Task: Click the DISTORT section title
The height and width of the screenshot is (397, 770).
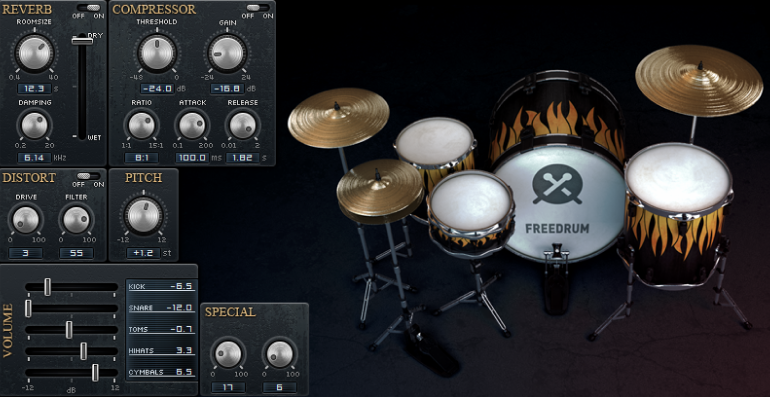Action: [29, 177]
